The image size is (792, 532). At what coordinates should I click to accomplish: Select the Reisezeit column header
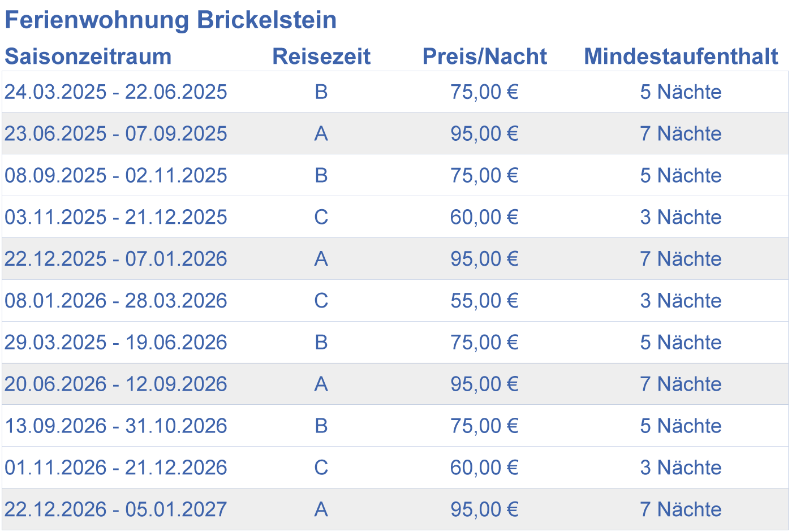pyautogui.click(x=321, y=57)
